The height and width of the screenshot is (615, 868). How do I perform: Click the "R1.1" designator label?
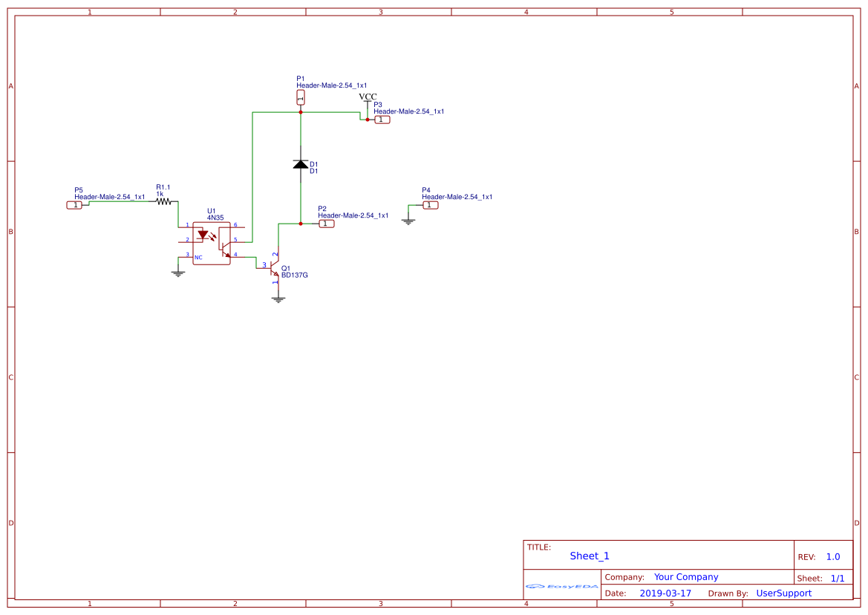163,187
